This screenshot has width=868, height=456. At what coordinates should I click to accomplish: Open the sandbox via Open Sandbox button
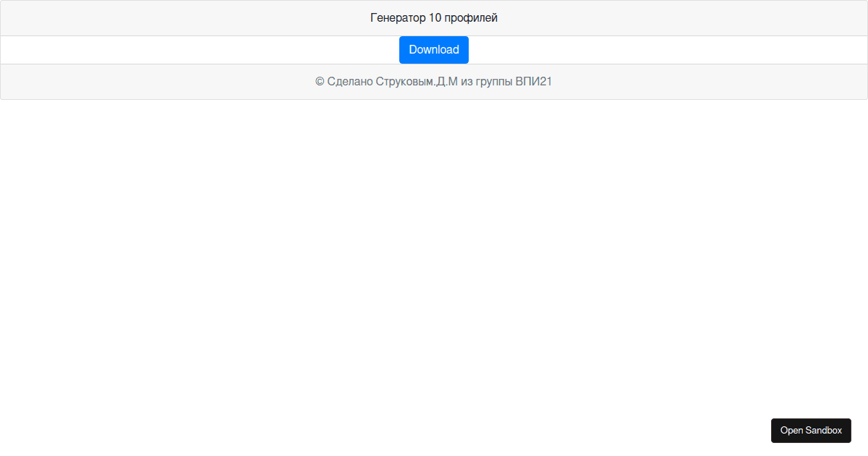(x=811, y=430)
